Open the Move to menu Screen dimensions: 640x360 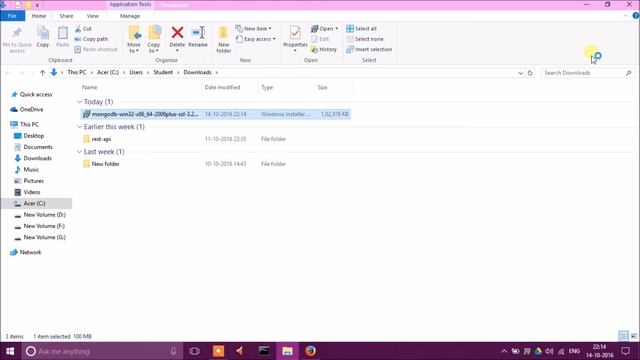coord(134,40)
